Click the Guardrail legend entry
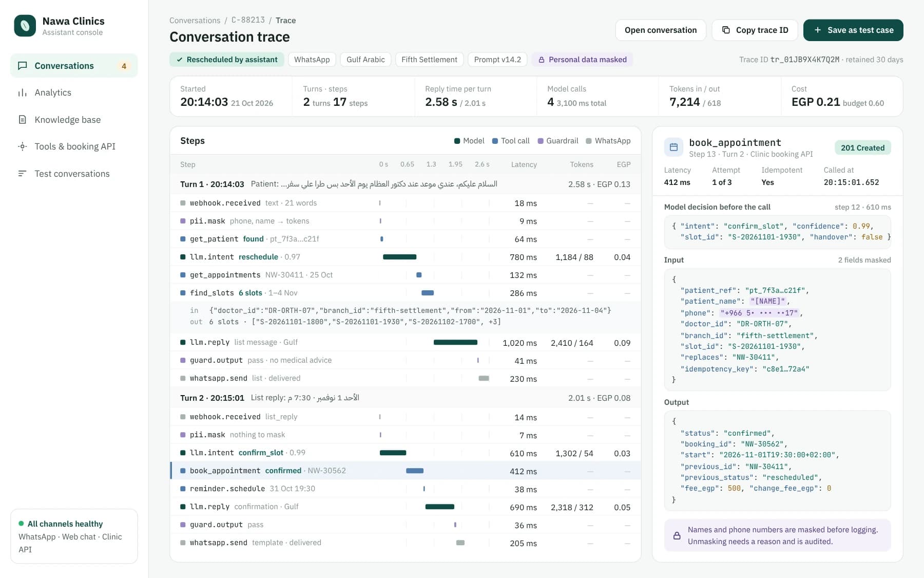The image size is (924, 578). click(557, 141)
